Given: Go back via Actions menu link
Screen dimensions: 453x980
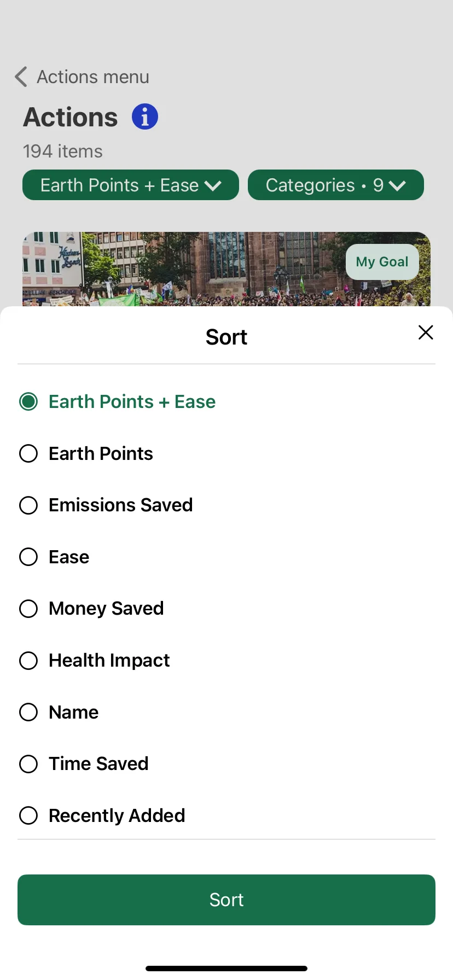Looking at the screenshot, I should pos(93,77).
